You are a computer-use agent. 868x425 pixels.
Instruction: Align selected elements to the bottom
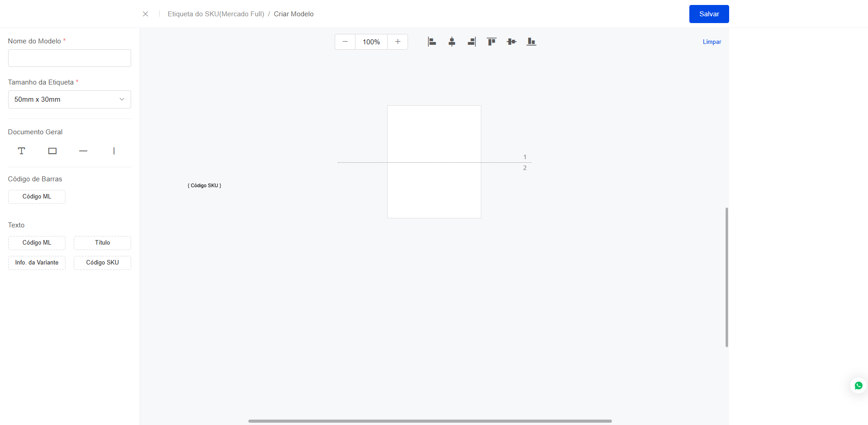[x=531, y=42]
